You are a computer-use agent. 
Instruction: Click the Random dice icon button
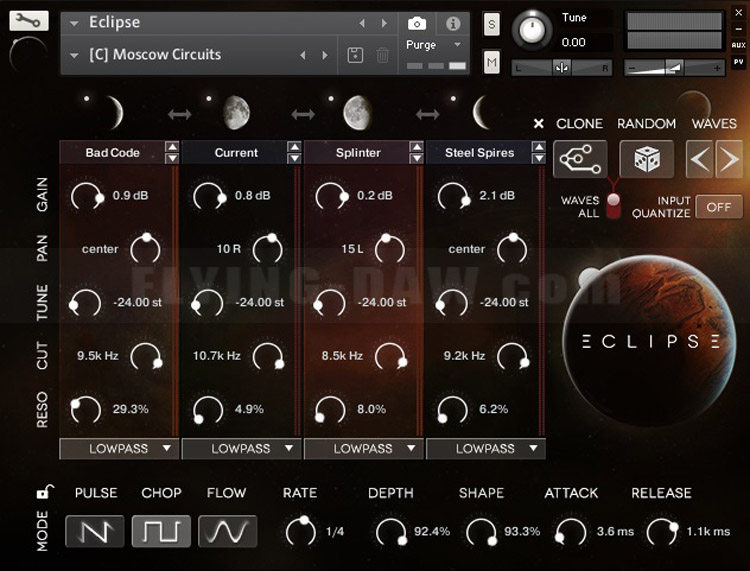click(646, 159)
